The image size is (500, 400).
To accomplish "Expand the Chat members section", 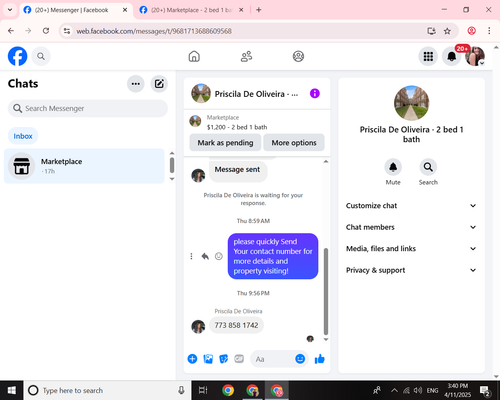I will click(411, 227).
